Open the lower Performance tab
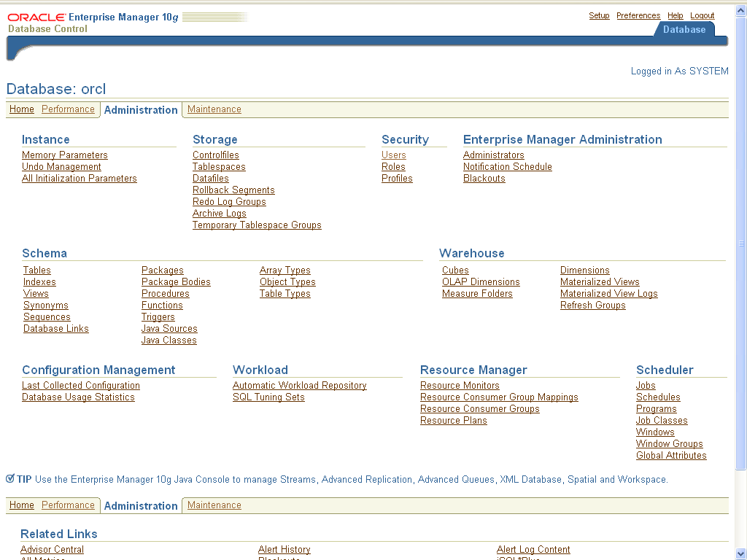This screenshot has width=747, height=560. coord(68,505)
